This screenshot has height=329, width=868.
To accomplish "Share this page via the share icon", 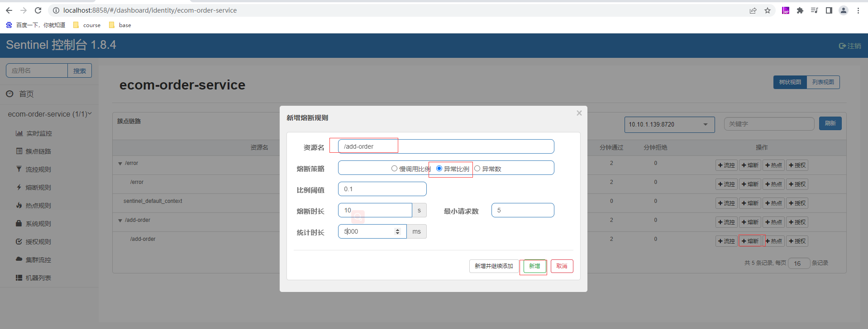I will pyautogui.click(x=753, y=10).
